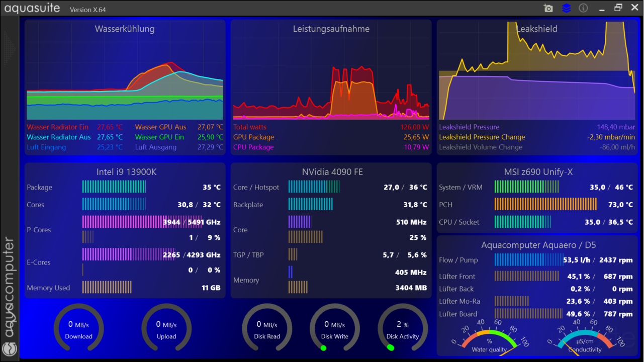Click the Upload speed gauge

tap(166, 328)
